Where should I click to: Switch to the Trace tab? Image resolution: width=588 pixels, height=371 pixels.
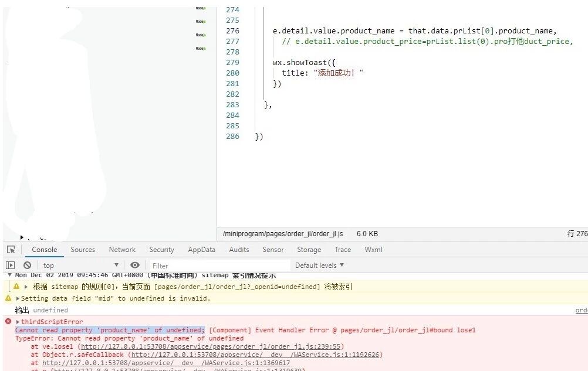[x=343, y=250]
